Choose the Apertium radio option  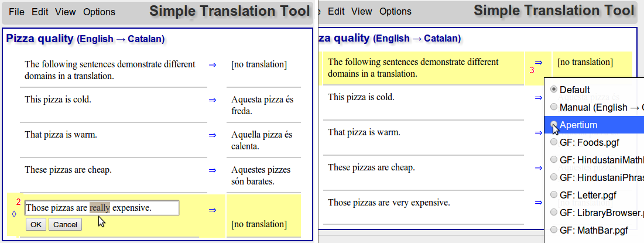pyautogui.click(x=554, y=125)
